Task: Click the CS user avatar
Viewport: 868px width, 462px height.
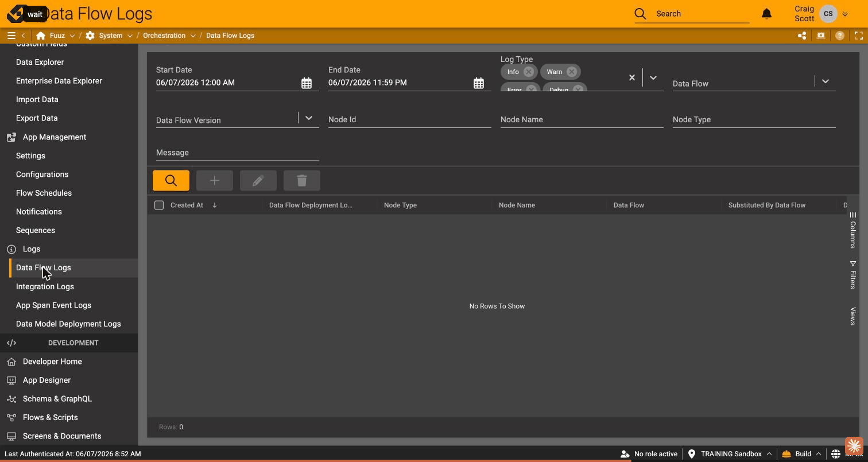Action: 828,14
